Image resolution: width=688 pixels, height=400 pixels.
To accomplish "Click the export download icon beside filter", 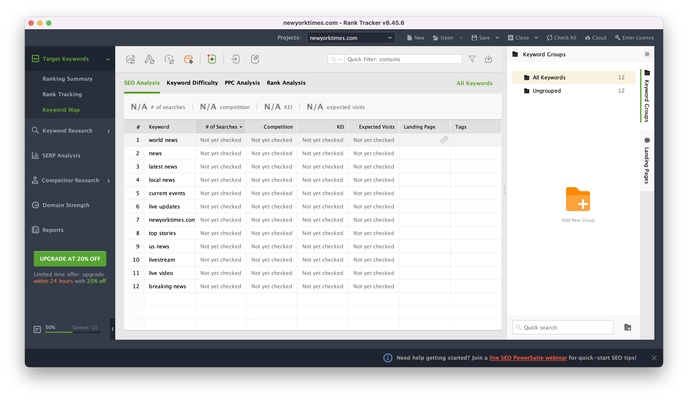I will tap(488, 59).
